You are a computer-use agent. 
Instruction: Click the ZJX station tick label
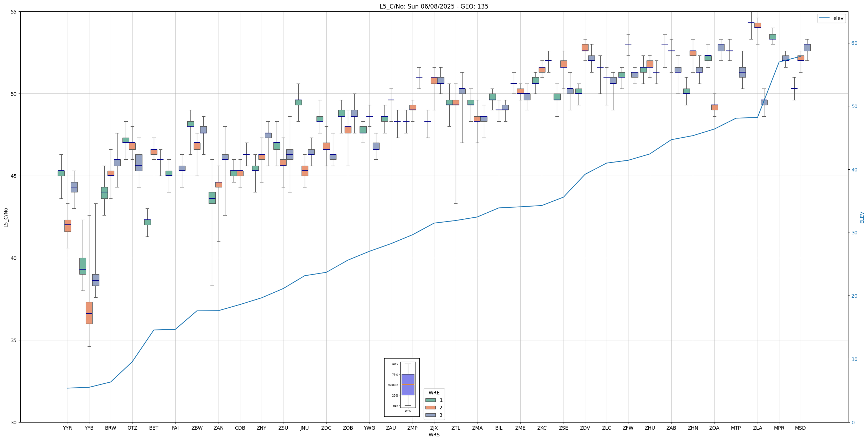tap(434, 428)
